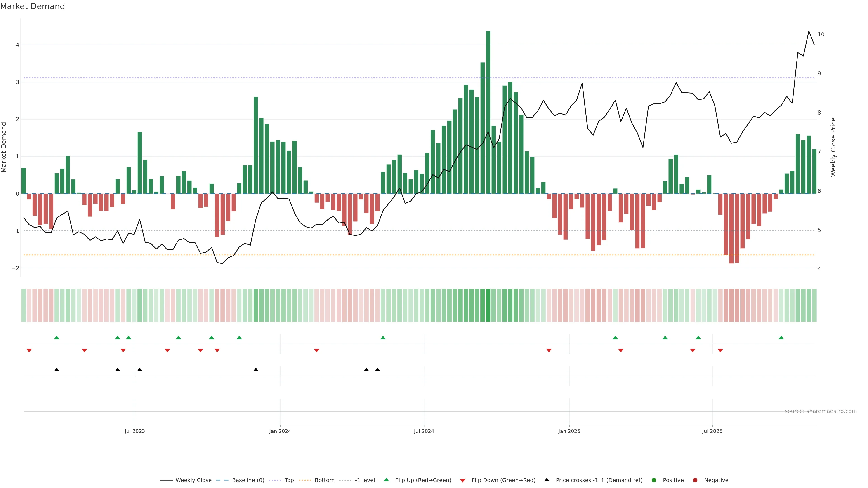Toggle the -1 level legend entry
Viewport: 868px width, 488px height.
coord(365,480)
